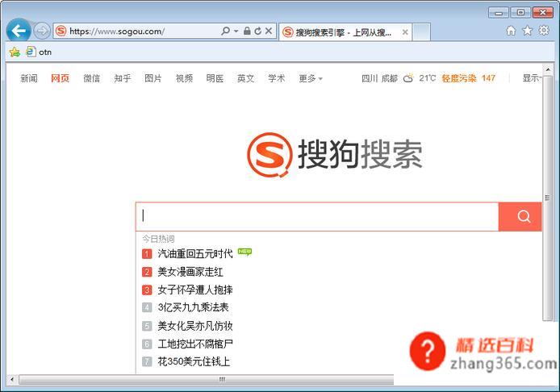Screen dimensions: 560x392
Task: Open hot topic 花350美元住钱上
Action: pos(194,361)
